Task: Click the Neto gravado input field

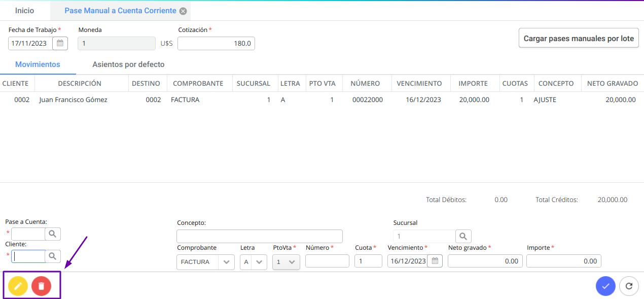Action: pos(485,261)
